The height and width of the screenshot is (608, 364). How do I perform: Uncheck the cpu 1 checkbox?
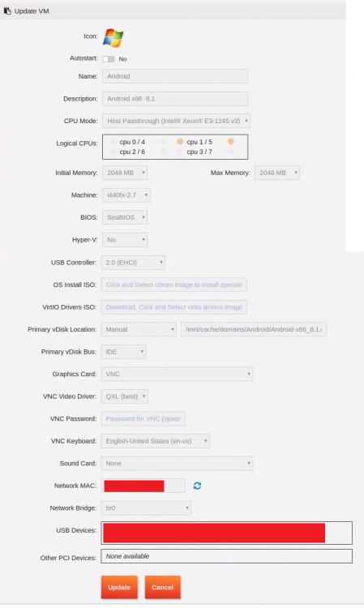[180, 142]
